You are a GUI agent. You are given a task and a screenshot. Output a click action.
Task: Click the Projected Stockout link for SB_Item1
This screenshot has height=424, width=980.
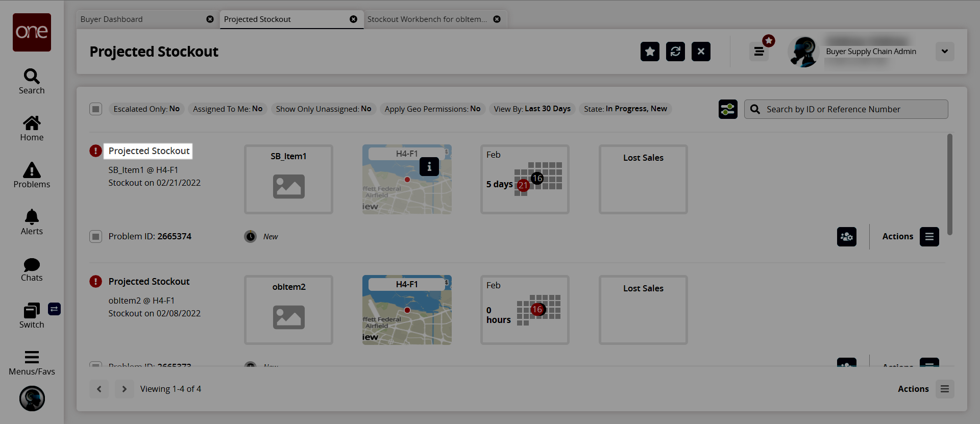click(149, 151)
